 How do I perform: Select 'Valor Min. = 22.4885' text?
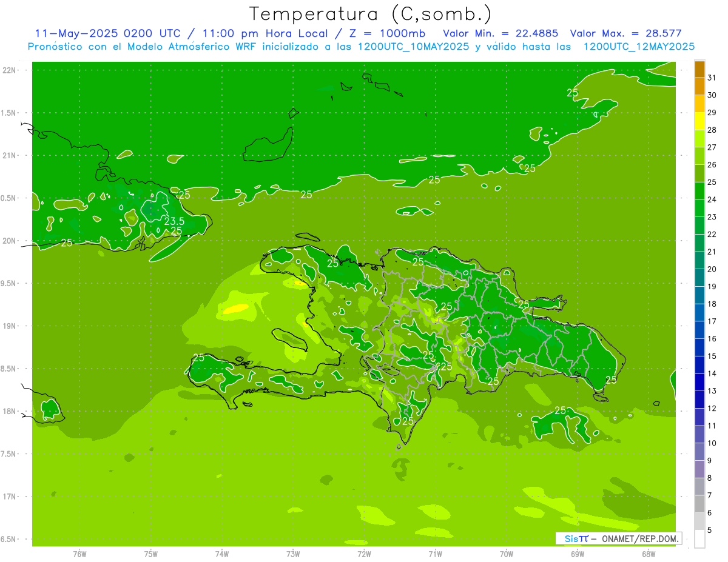coord(500,33)
